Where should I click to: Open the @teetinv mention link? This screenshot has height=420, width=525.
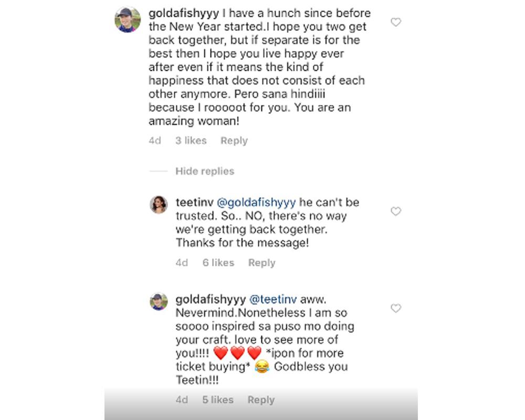point(273,299)
